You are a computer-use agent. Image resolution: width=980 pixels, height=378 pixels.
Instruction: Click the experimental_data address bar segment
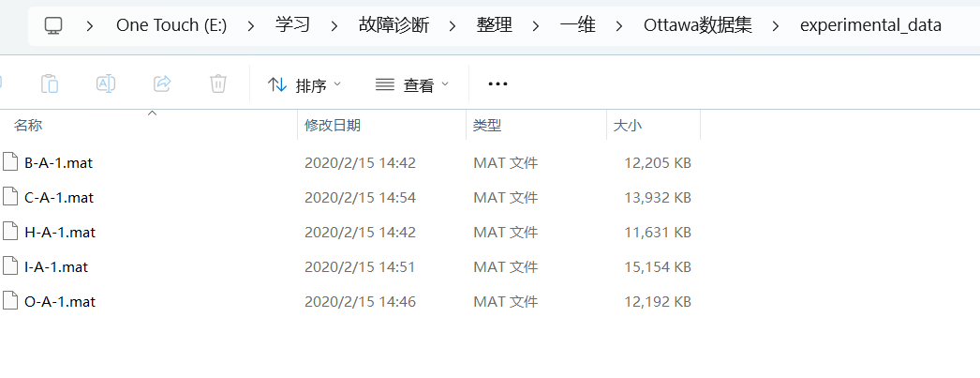870,25
